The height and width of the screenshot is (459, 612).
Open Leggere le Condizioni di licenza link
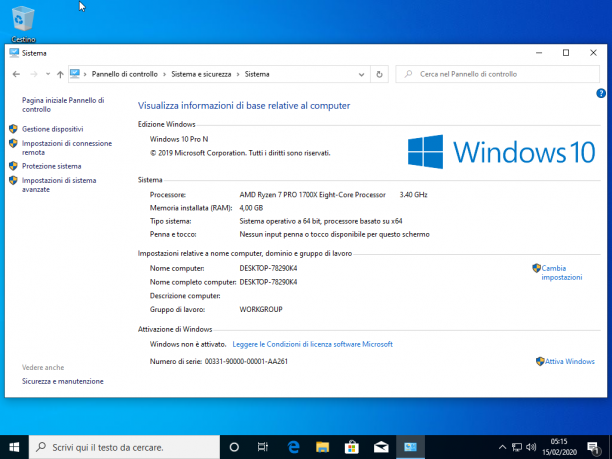(x=313, y=344)
